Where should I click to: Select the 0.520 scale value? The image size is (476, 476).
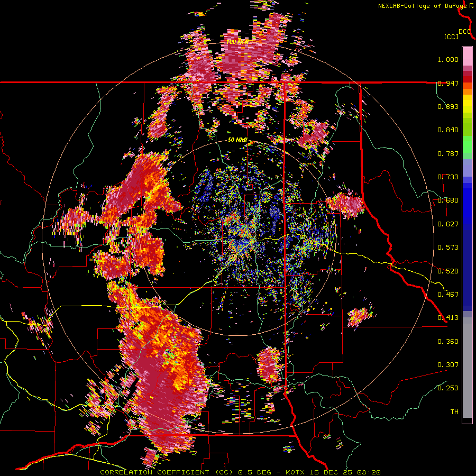click(x=448, y=271)
